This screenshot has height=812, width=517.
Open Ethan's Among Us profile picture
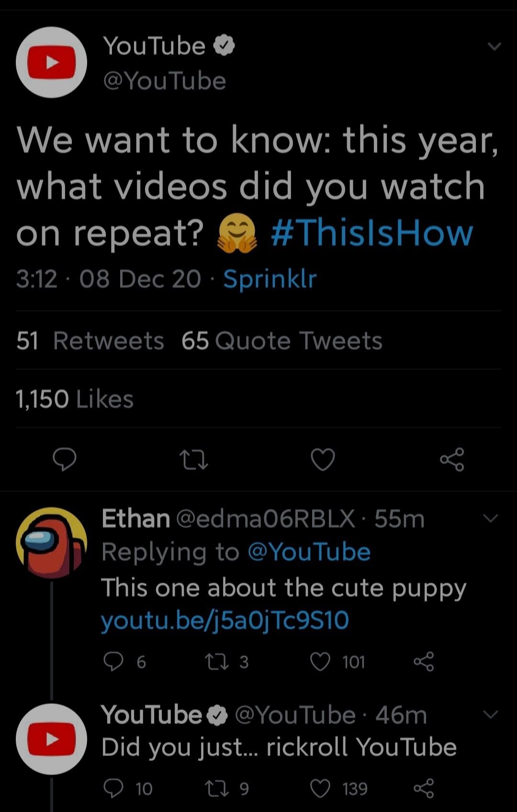point(51,543)
